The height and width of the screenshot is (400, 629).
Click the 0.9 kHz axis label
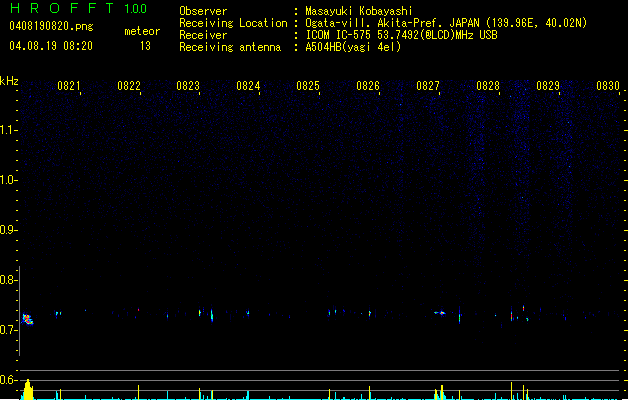tap(8, 229)
